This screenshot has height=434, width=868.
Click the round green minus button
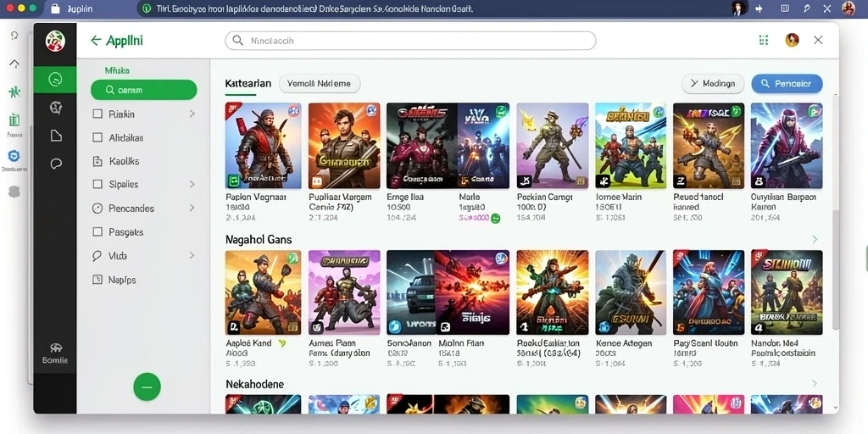pyautogui.click(x=147, y=387)
